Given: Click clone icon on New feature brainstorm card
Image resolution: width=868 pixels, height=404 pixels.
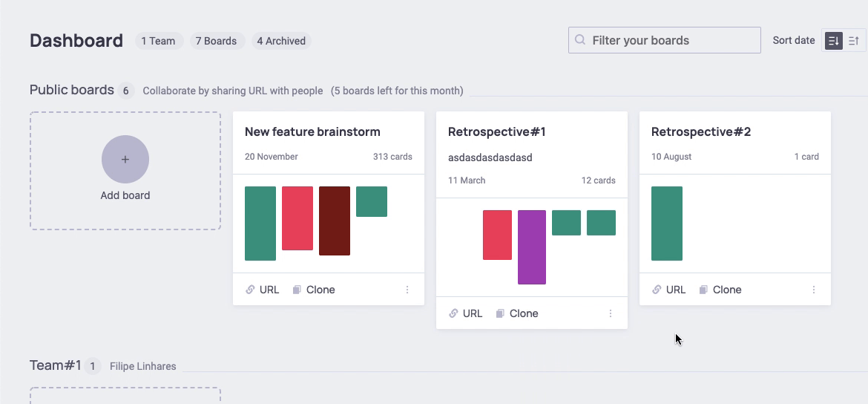Looking at the screenshot, I should (x=297, y=290).
